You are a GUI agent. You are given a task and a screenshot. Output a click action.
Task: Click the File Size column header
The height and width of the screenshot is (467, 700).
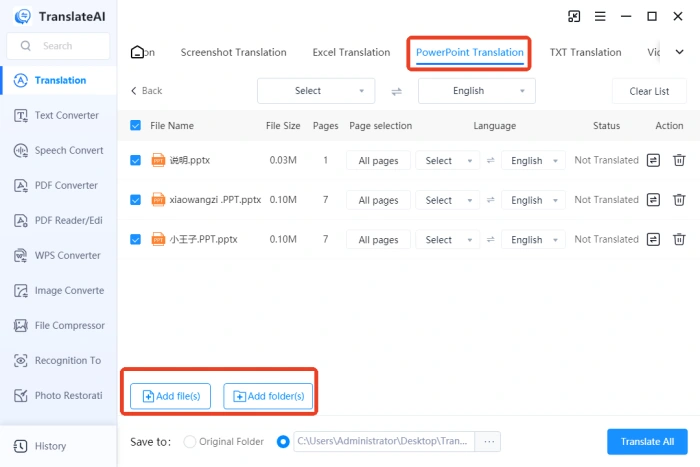[283, 126]
